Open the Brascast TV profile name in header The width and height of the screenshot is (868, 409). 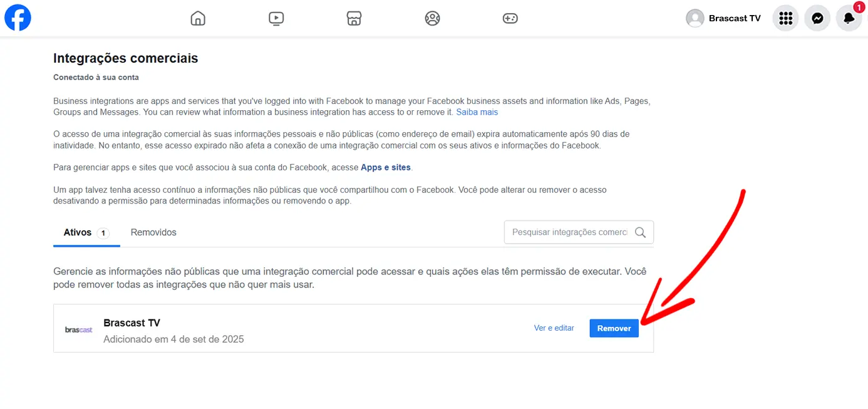(735, 18)
